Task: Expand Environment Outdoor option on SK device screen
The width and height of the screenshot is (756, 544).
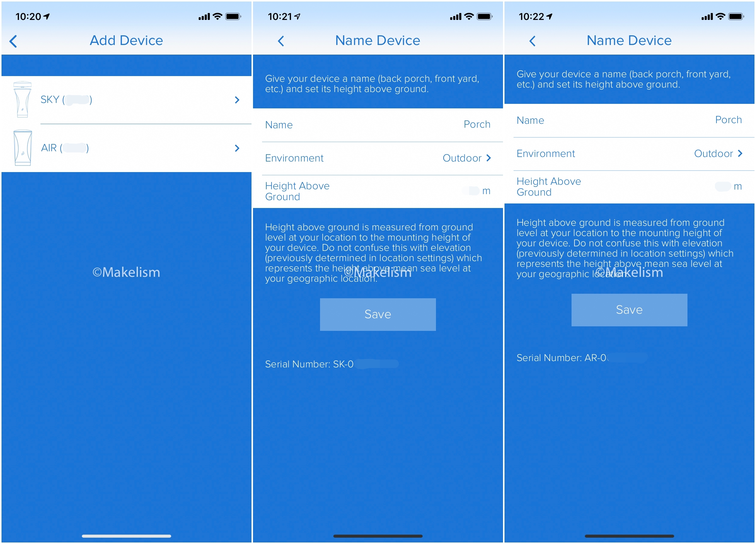Action: (467, 158)
